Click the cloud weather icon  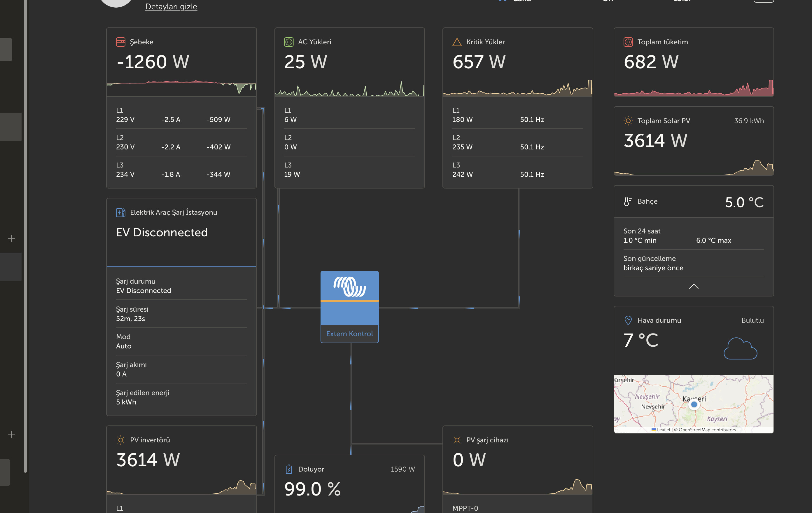pyautogui.click(x=740, y=349)
